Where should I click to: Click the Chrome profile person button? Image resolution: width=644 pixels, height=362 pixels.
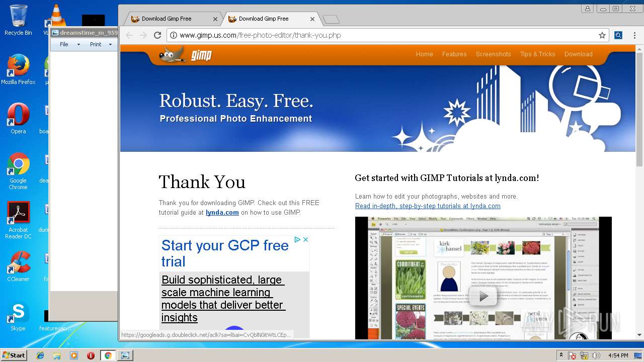[587, 9]
